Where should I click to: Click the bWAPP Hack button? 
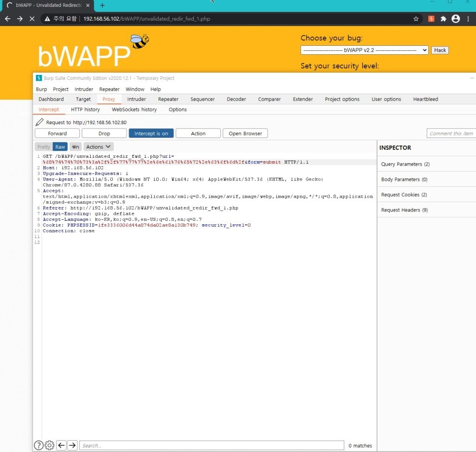pyautogui.click(x=440, y=50)
